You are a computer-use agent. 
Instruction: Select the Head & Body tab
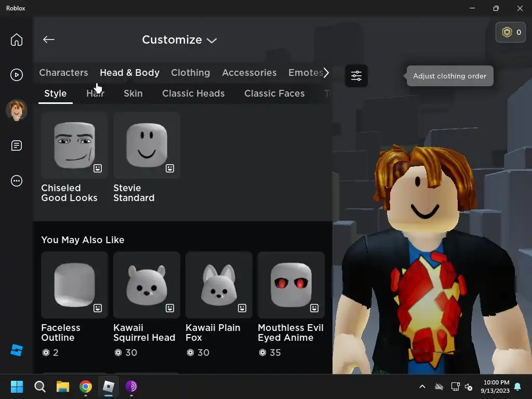click(x=129, y=73)
